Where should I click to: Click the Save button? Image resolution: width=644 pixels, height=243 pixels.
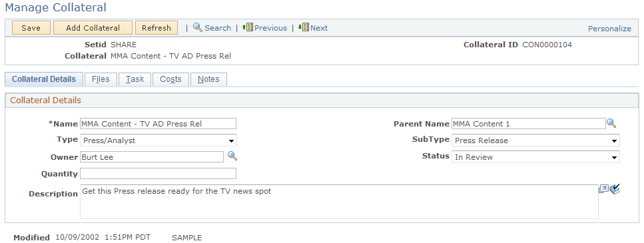[31, 28]
